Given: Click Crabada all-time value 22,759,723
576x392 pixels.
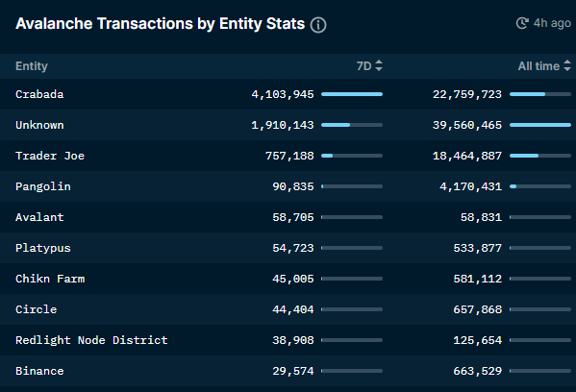Looking at the screenshot, I should pyautogui.click(x=467, y=95).
